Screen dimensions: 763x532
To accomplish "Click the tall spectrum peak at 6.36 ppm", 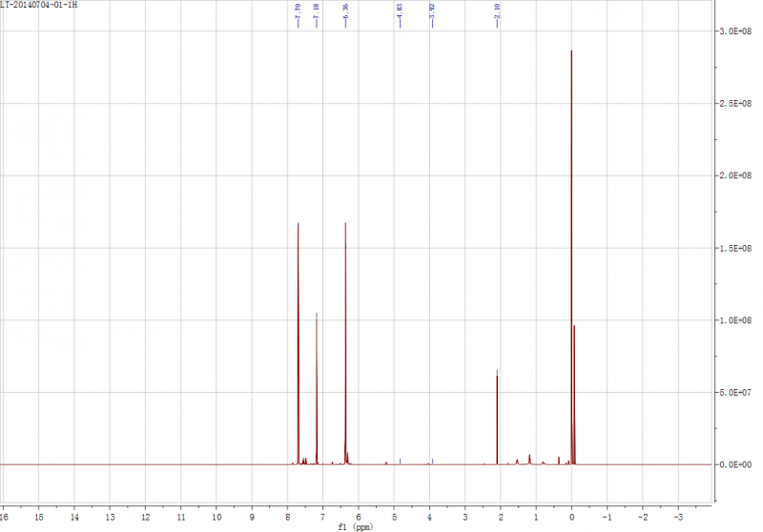I will (x=345, y=344).
